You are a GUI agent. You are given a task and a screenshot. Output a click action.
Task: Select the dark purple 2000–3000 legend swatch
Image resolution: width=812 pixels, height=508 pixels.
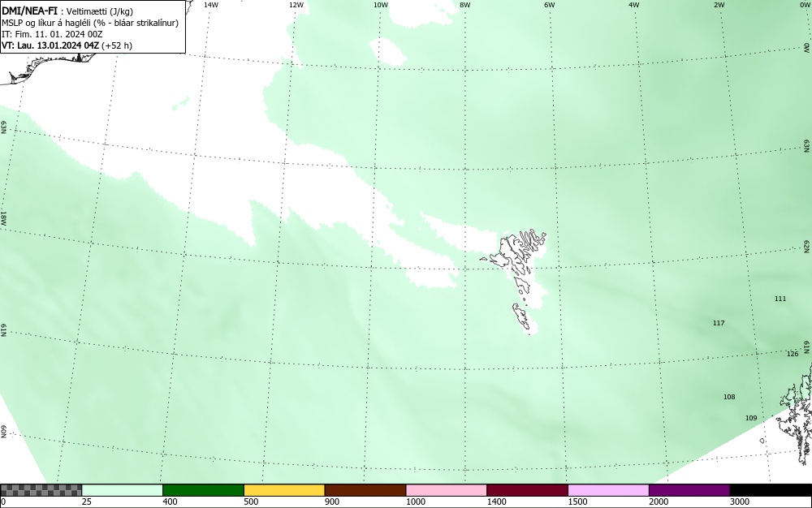pyautogui.click(x=689, y=490)
